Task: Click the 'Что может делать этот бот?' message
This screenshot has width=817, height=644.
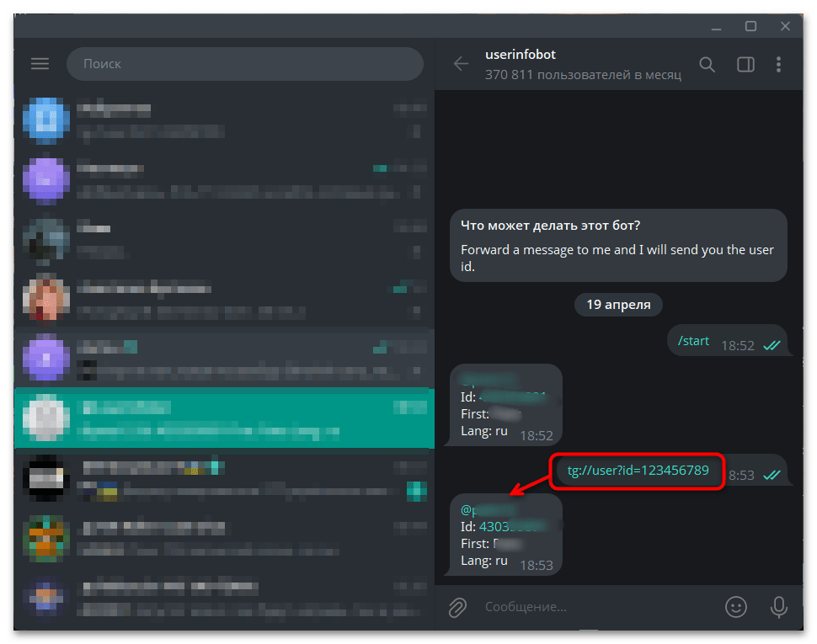Action: [618, 246]
